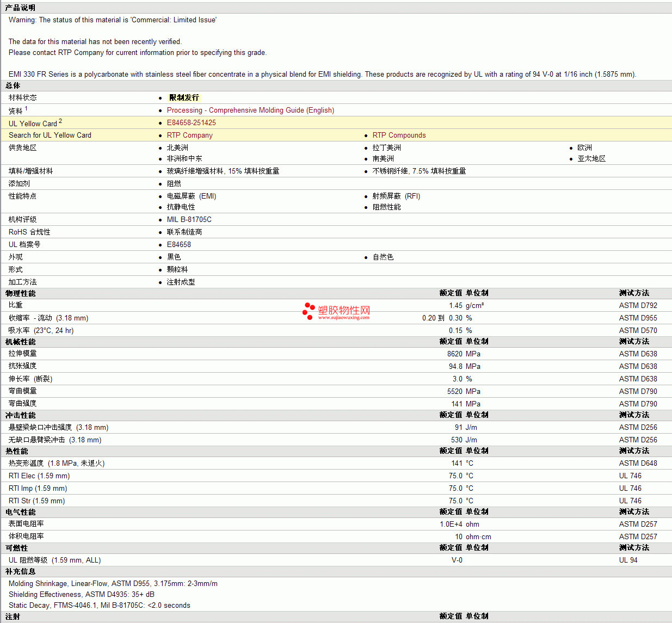Click the 黑色 appearance value
Image resolution: width=672 pixels, height=623 pixels.
pos(174,257)
